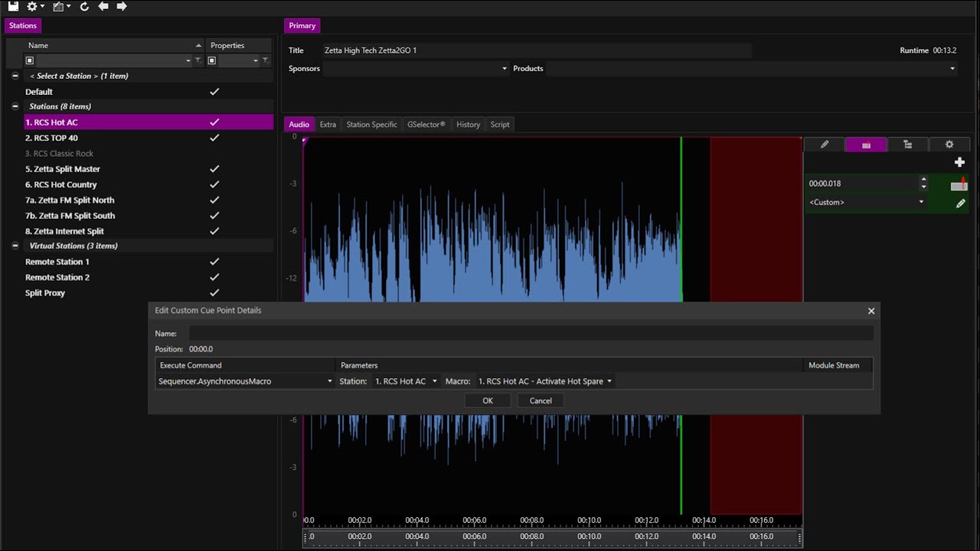Toggle the Default station checkmark
Image resolution: width=980 pixels, height=551 pixels.
pyautogui.click(x=214, y=92)
